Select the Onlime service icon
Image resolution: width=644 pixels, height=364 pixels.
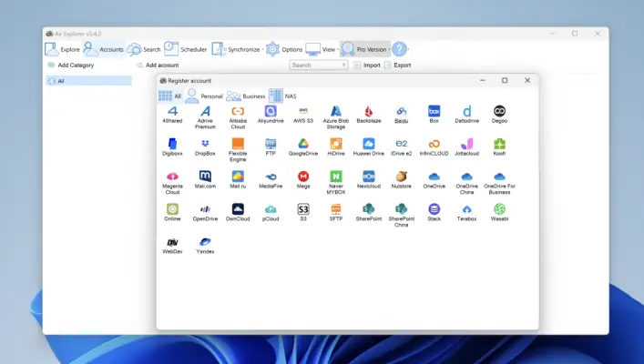coord(172,213)
